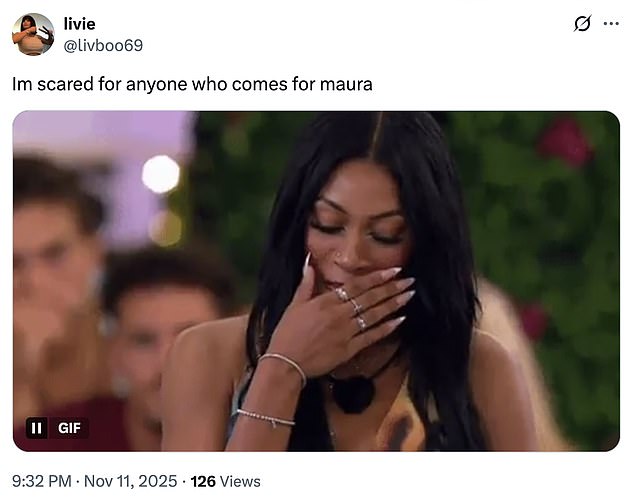Image resolution: width=634 pixels, height=498 pixels.
Task: Click the GIF badge label
Action: (x=69, y=428)
